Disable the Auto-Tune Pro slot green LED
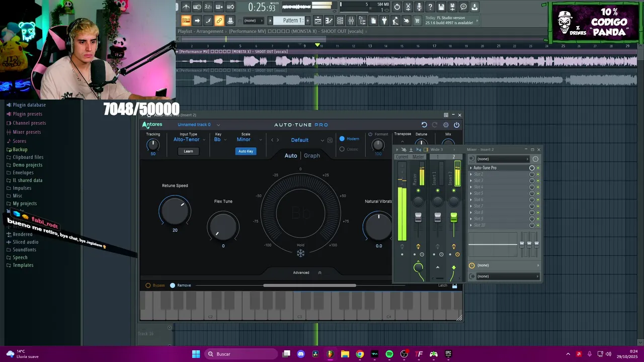This screenshot has width=644, height=362. pyautogui.click(x=538, y=168)
